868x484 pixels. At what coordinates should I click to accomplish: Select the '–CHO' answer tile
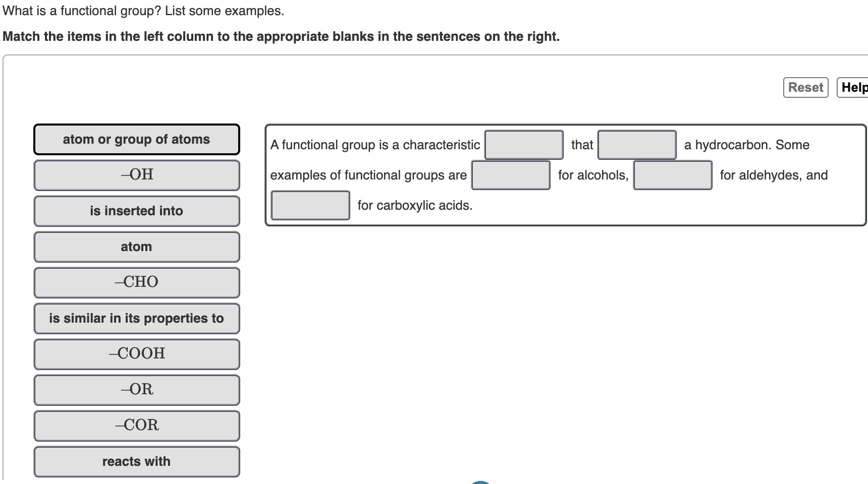point(136,282)
